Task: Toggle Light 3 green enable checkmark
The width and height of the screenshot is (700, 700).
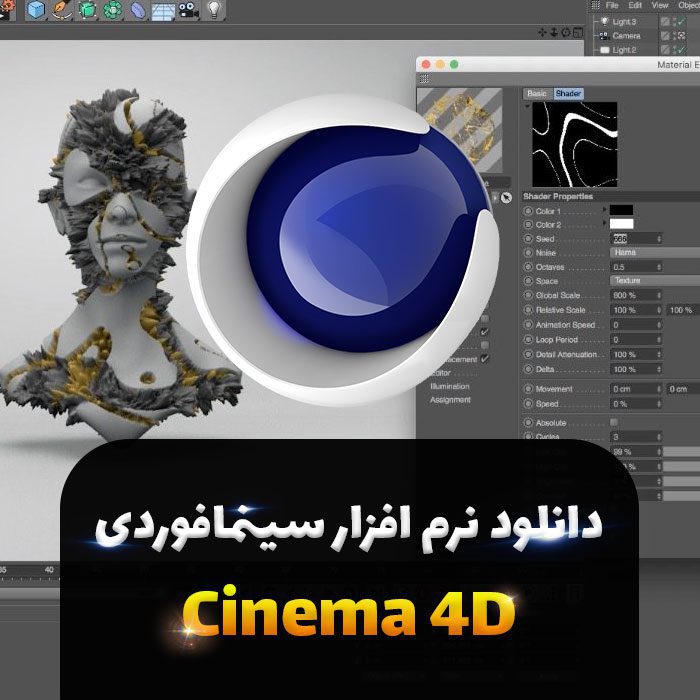Action: 681,21
